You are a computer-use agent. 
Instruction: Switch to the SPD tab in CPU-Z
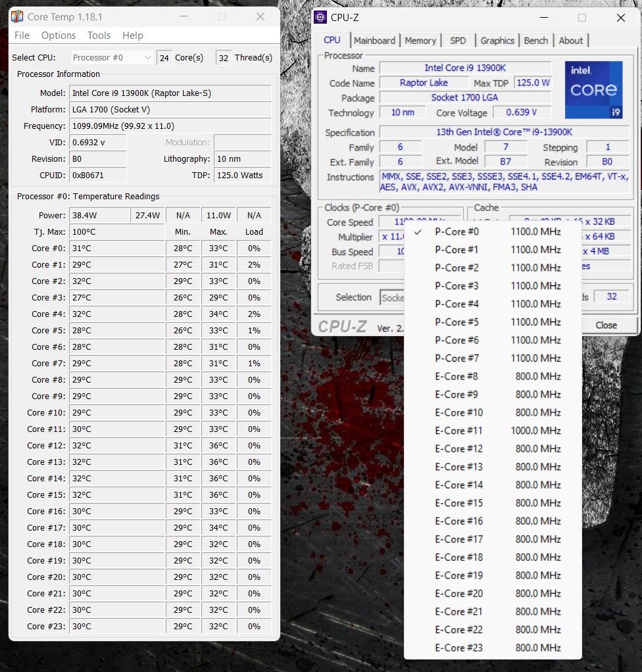coord(458,40)
